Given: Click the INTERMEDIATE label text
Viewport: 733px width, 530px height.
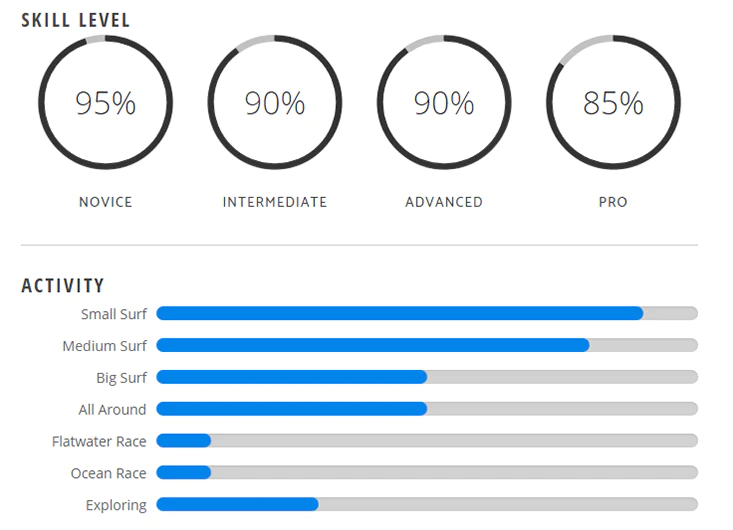Looking at the screenshot, I should point(275,202).
